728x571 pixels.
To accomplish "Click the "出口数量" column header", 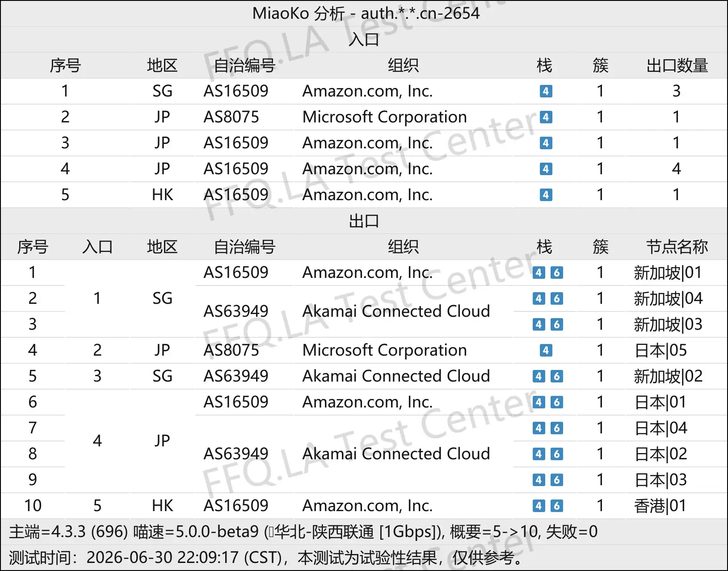I will point(677,66).
